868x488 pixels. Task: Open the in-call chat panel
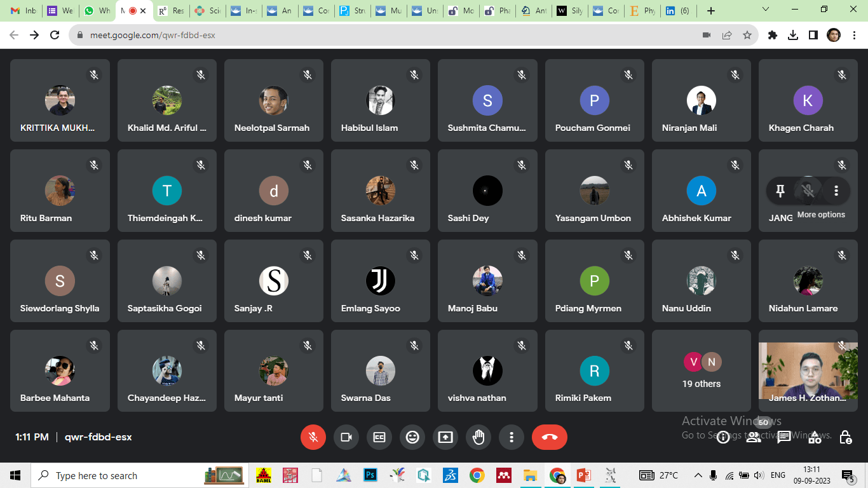pyautogui.click(x=784, y=437)
